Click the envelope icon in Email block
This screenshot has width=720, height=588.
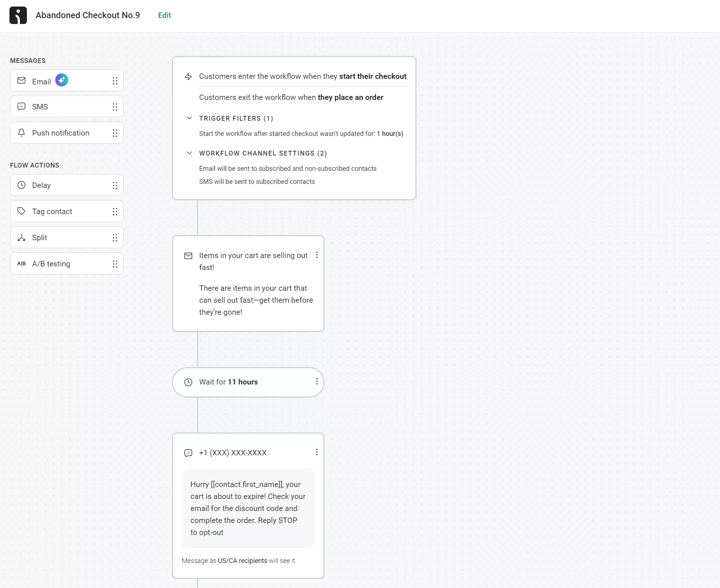(21, 81)
